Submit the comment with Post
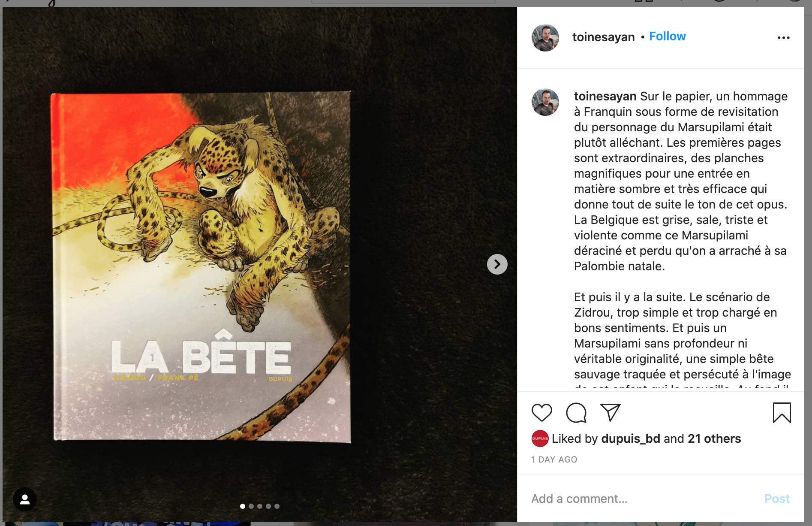 point(777,499)
